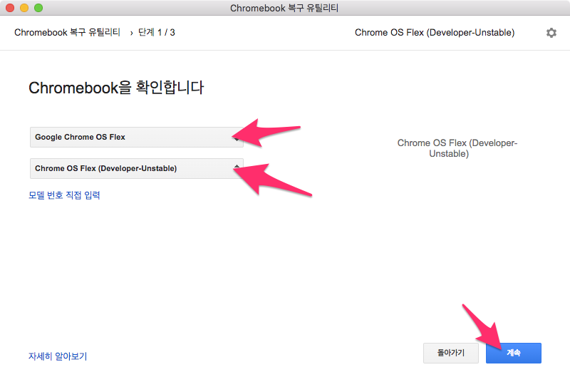This screenshot has width=570, height=392.
Task: Click the arrow stepper on the product dropdown
Action: click(x=237, y=168)
